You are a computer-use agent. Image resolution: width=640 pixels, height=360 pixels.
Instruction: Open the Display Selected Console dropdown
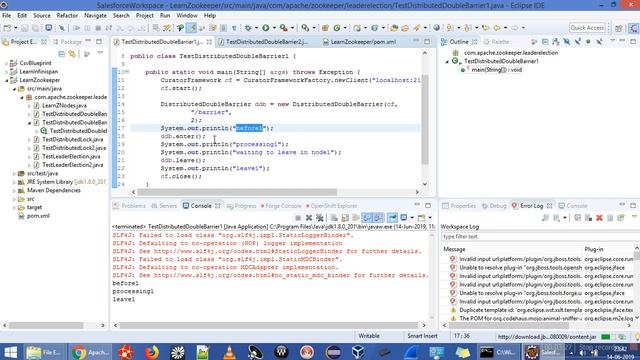pyautogui.click(x=412, y=218)
